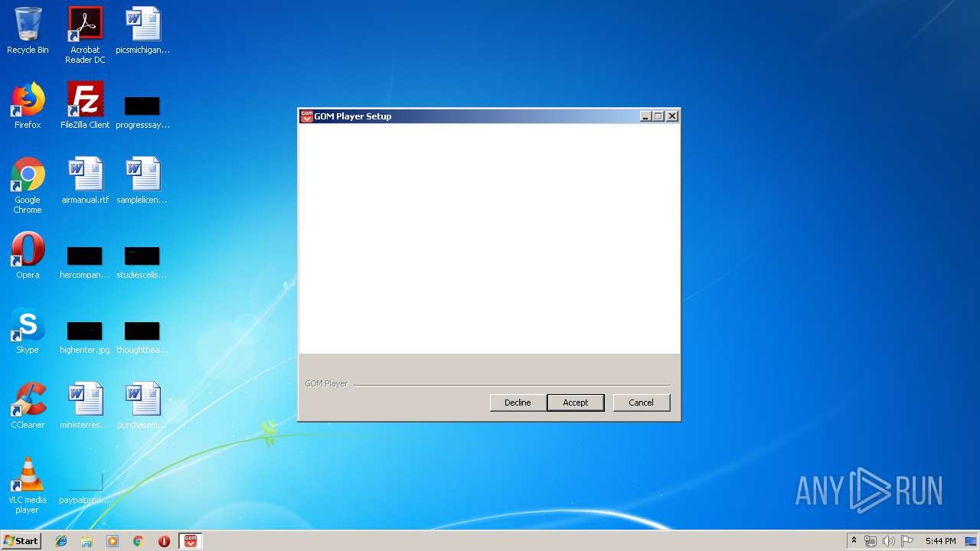The width and height of the screenshot is (980, 551).
Task: Open the network tray icon
Action: (871, 541)
